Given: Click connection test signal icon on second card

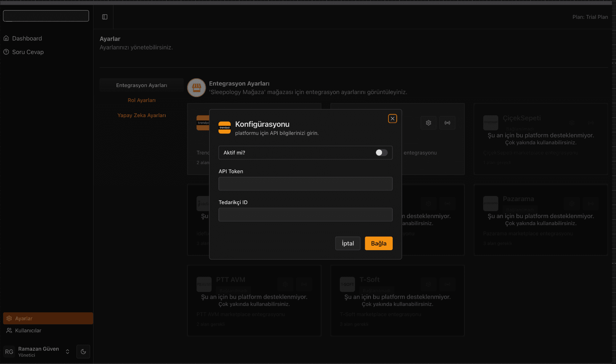Looking at the screenshot, I should click(447, 123).
